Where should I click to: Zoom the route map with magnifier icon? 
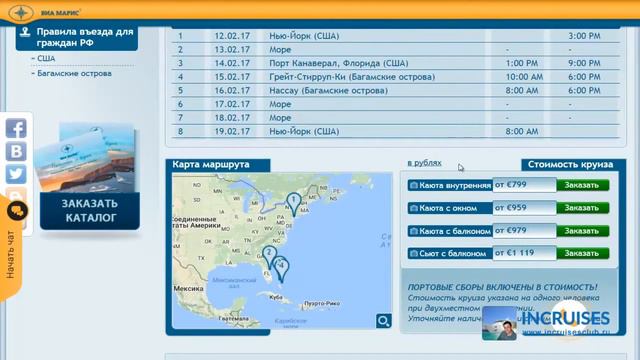383,321
